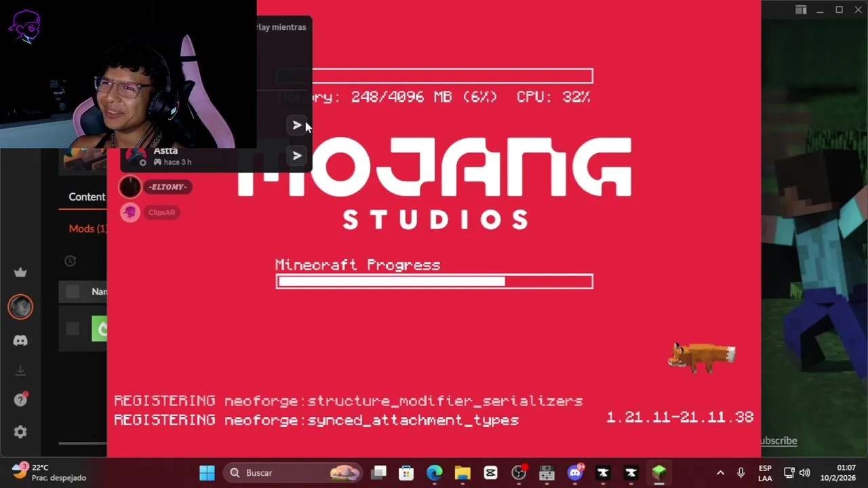Open the Windows Start menu
The height and width of the screenshot is (488, 868).
tap(207, 472)
